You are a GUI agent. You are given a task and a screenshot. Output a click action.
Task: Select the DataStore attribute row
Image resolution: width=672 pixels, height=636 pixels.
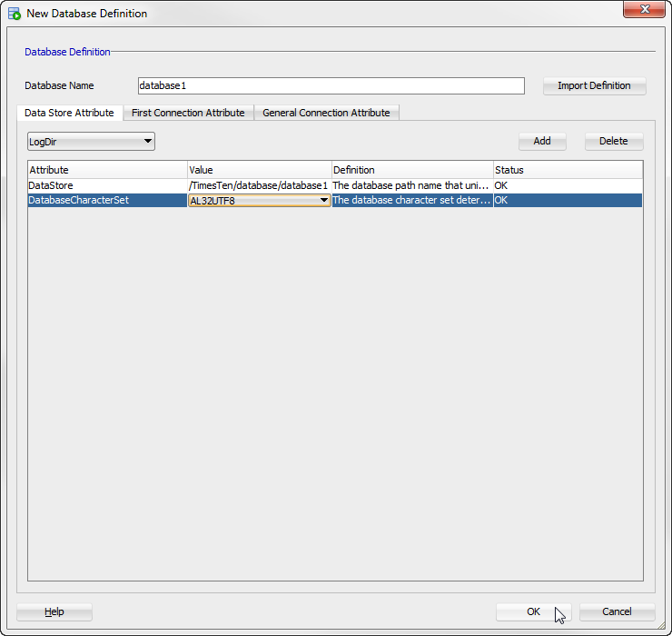click(x=335, y=185)
